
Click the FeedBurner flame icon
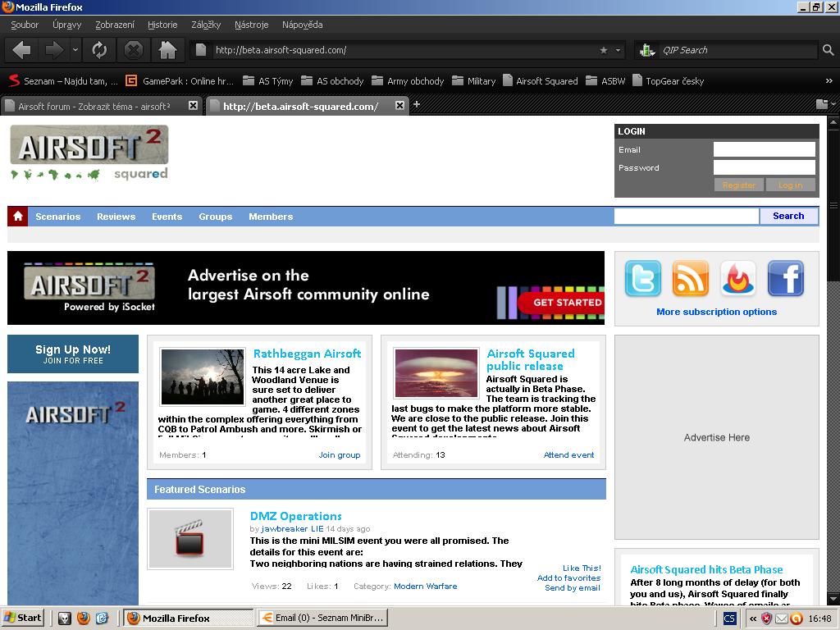(x=737, y=279)
